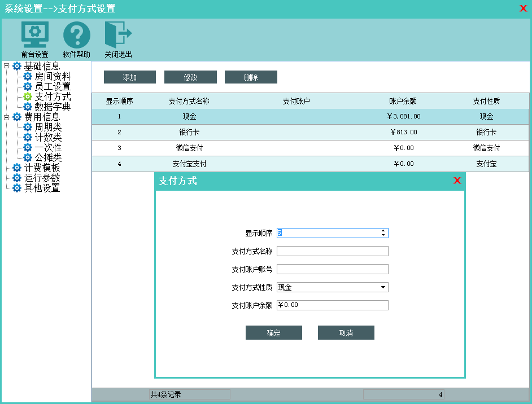
Task: Select the 银行卡 row in the table
Action: pos(311,132)
